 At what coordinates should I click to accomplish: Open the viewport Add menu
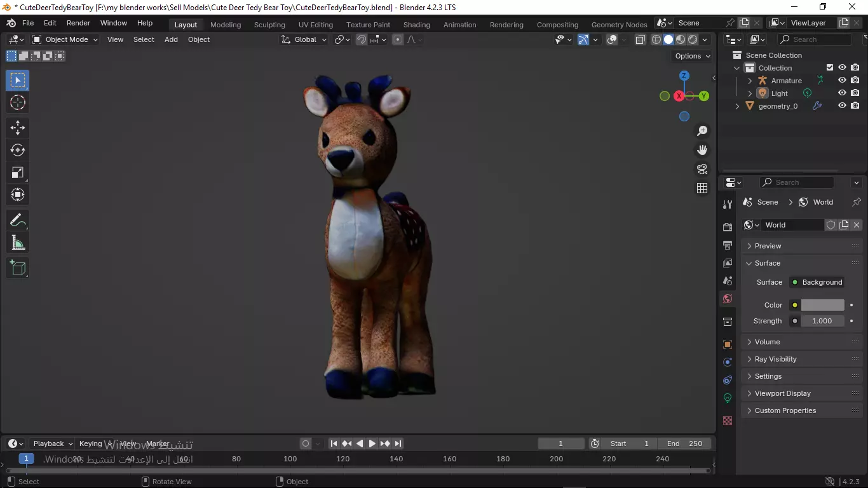coord(171,39)
